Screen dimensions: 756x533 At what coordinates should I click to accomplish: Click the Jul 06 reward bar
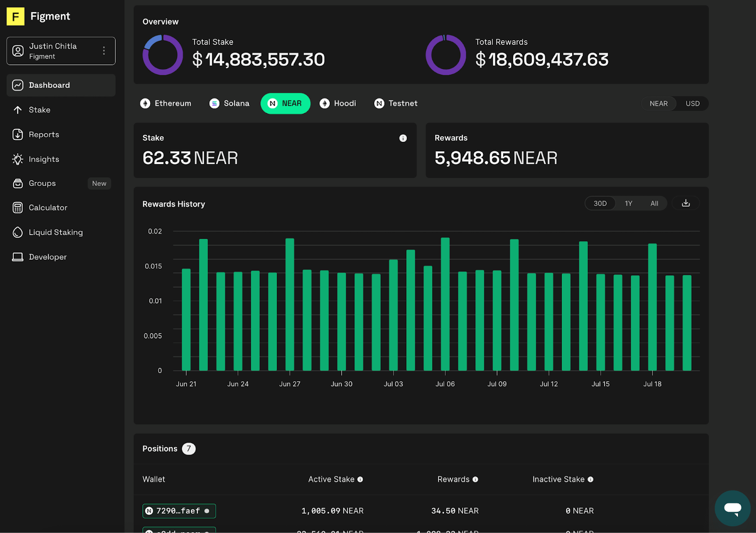pos(445,304)
